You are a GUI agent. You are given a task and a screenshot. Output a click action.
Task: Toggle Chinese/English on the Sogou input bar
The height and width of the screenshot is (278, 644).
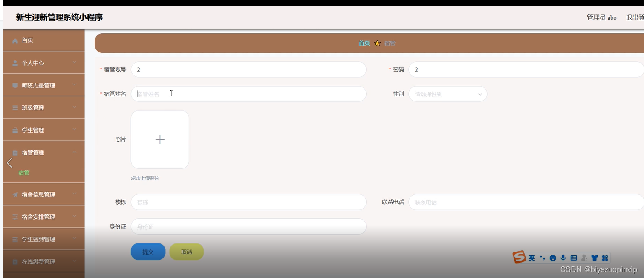click(531, 258)
